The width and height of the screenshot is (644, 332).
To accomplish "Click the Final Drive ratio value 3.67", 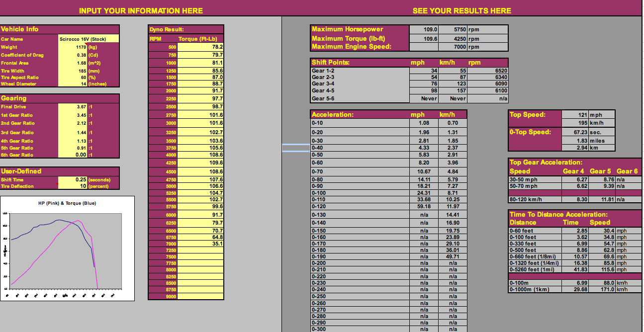I will click(x=73, y=107).
